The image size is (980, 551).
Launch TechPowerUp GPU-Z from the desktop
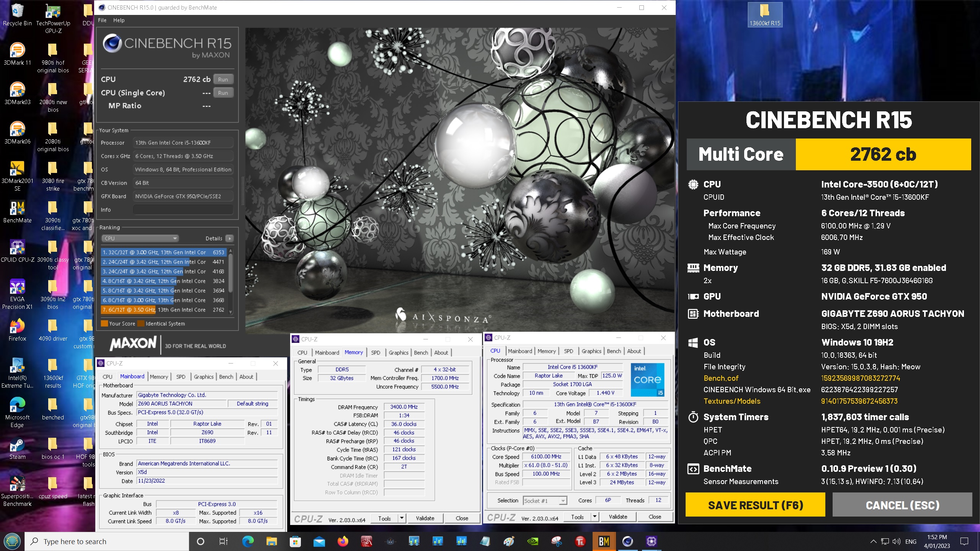tap(53, 18)
